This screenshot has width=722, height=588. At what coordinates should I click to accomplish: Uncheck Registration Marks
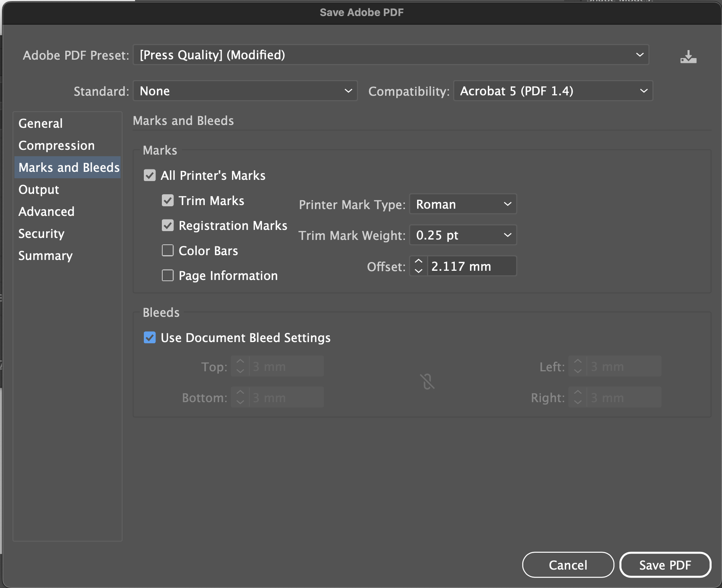[x=168, y=226]
